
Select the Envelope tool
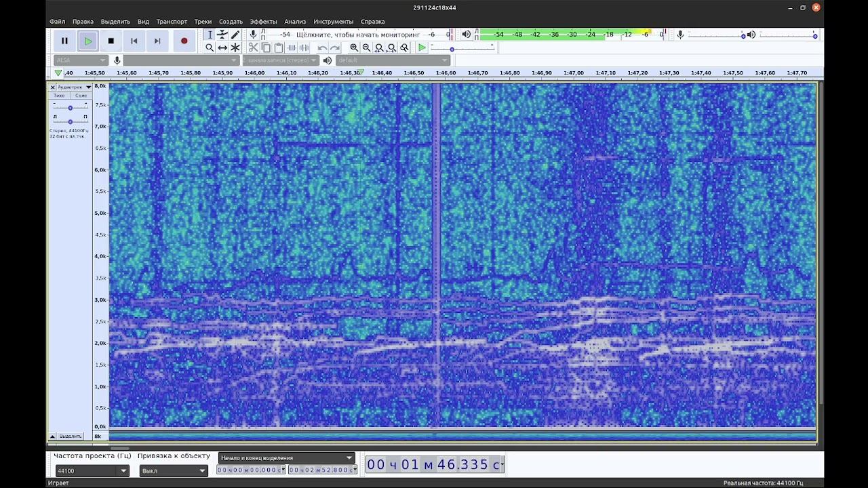click(222, 35)
